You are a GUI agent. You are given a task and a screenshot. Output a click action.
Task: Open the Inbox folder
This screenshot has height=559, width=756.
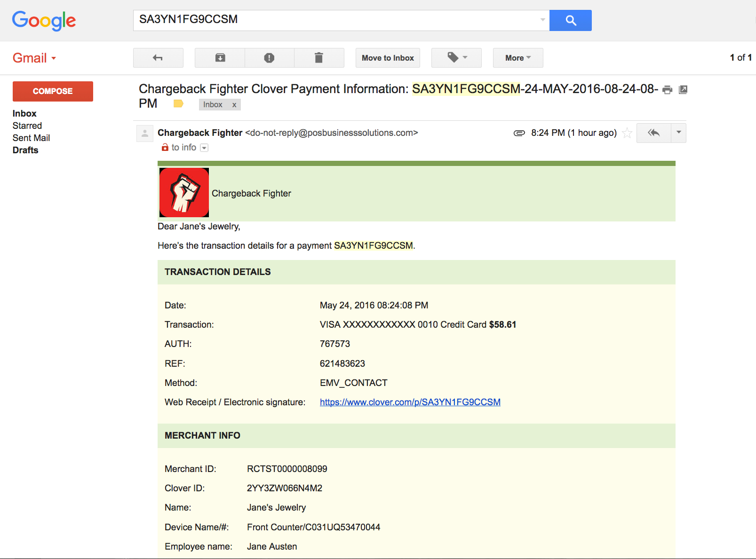(x=24, y=113)
